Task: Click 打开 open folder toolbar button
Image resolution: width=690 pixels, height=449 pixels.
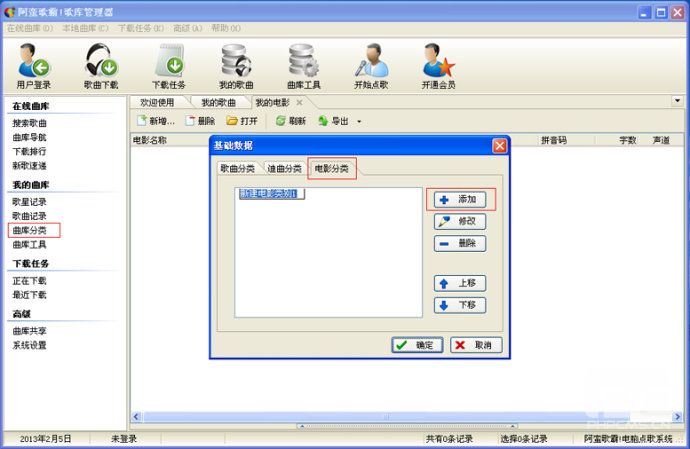Action: point(242,121)
